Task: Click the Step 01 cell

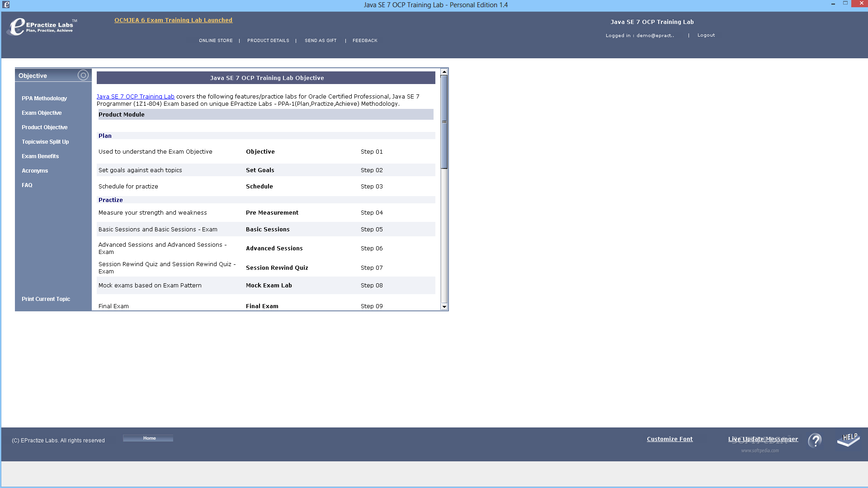Action: (372, 152)
